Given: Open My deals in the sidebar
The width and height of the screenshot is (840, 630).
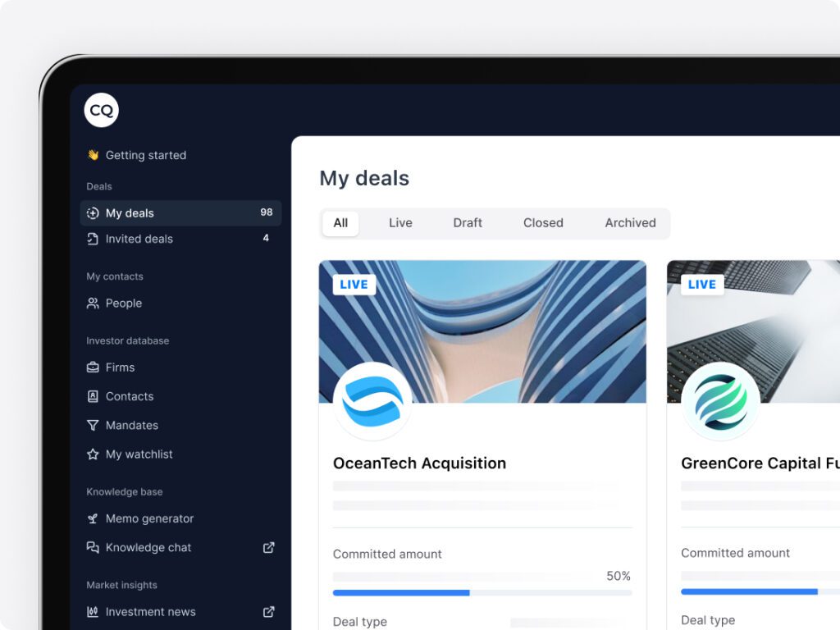Looking at the screenshot, I should pos(180,213).
